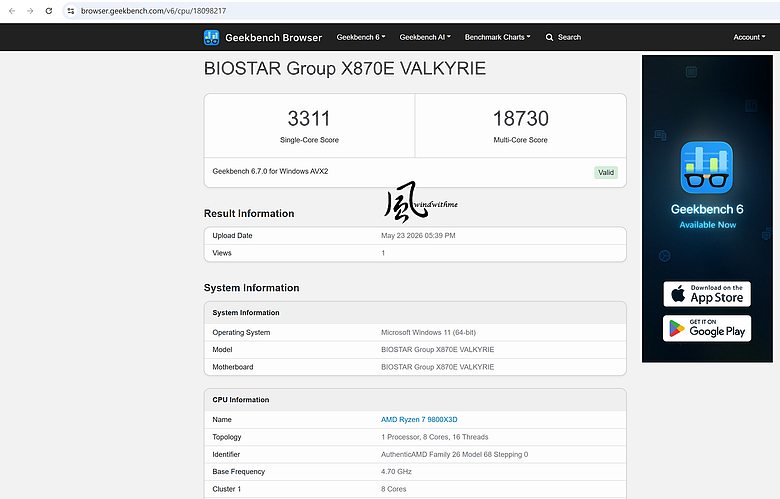This screenshot has height=499, width=780.
Task: Click the upload date value May 23 2026
Action: point(418,235)
